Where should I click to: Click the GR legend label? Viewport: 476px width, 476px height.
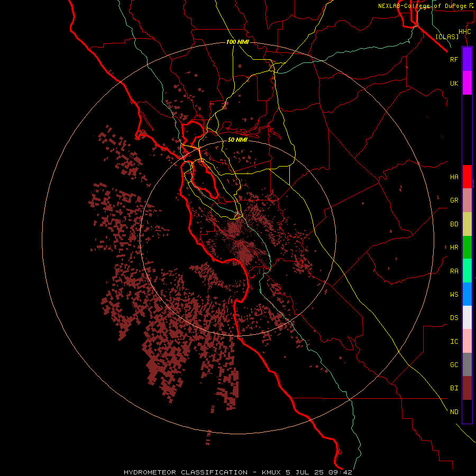(454, 200)
